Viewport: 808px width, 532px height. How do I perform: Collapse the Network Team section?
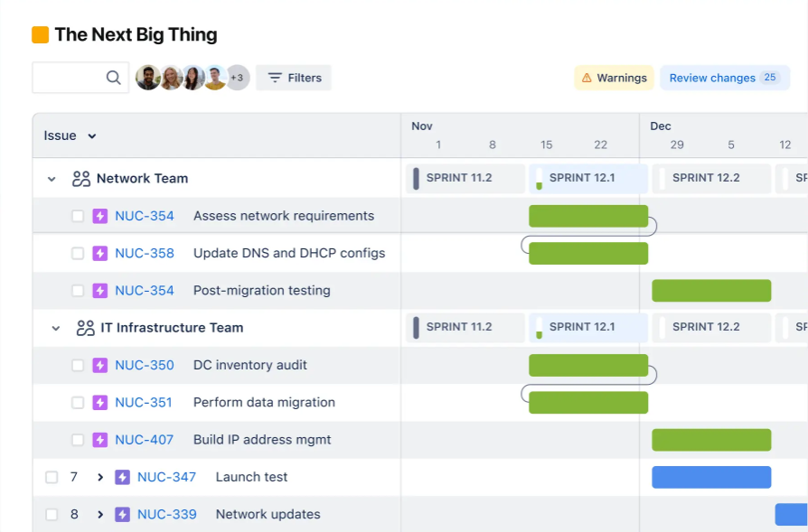pyautogui.click(x=52, y=178)
